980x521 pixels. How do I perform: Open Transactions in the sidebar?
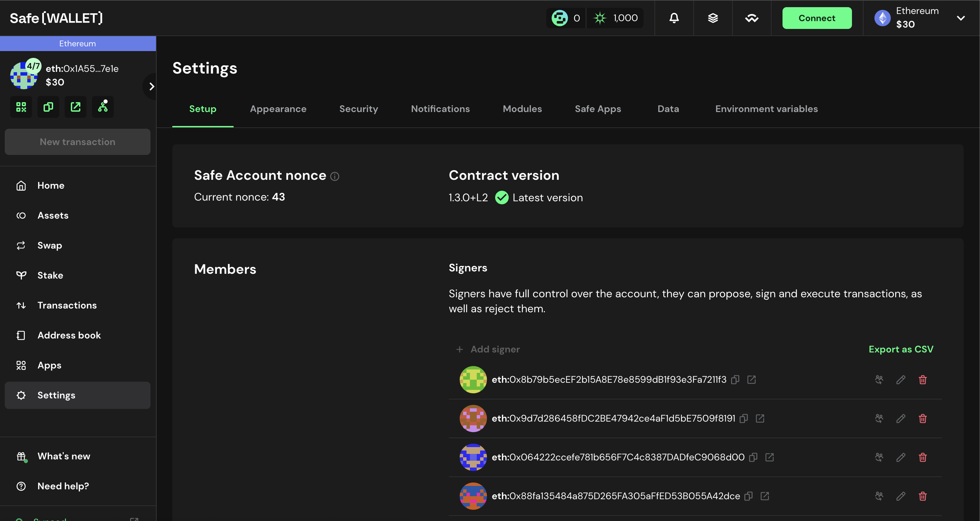coord(67,305)
